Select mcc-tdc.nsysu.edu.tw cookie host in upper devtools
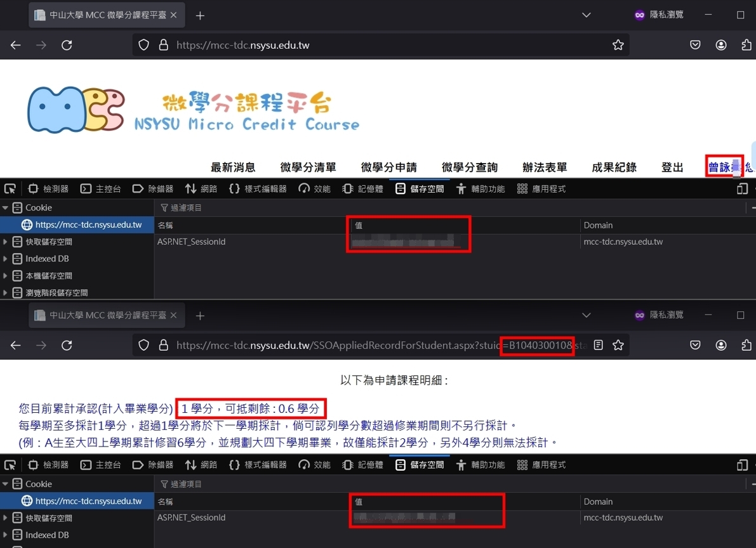756x548 pixels. 77,225
